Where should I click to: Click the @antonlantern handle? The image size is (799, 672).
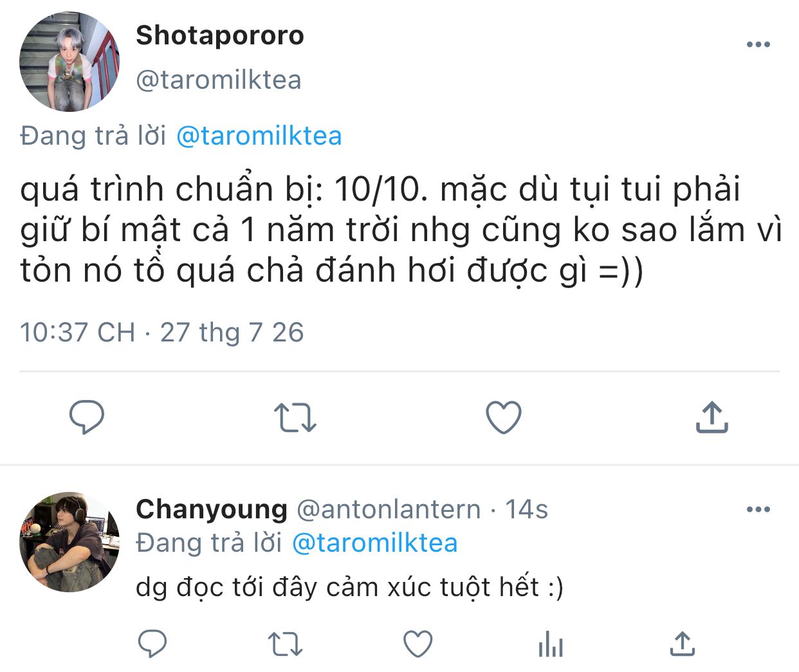point(389,509)
